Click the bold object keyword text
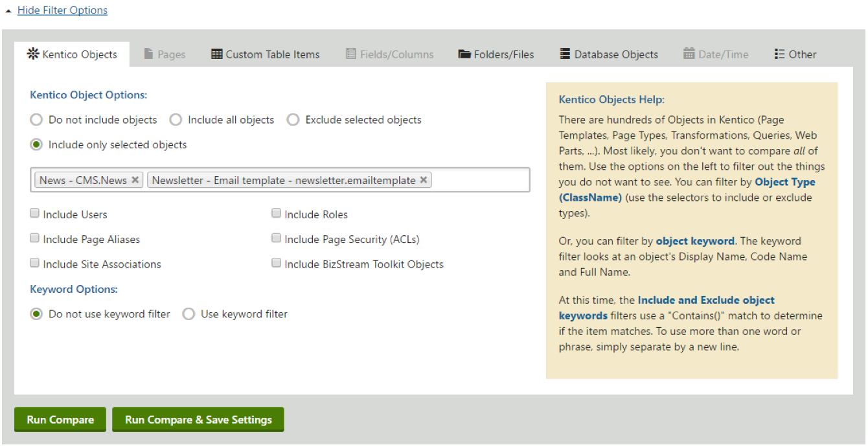Viewport: 868px width, 447px height. tap(695, 241)
